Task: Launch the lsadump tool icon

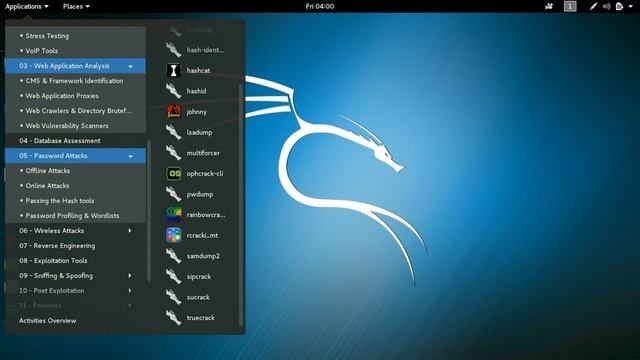Action: pos(173,132)
